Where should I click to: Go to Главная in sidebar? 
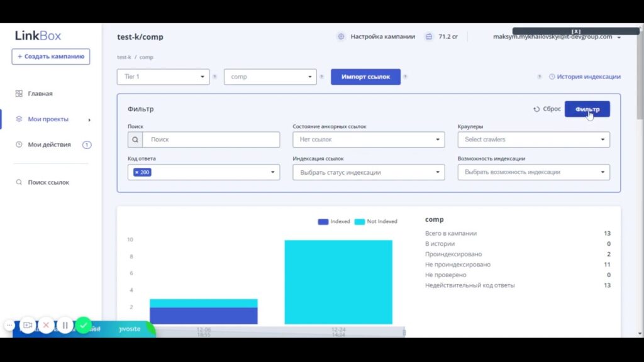point(40,94)
